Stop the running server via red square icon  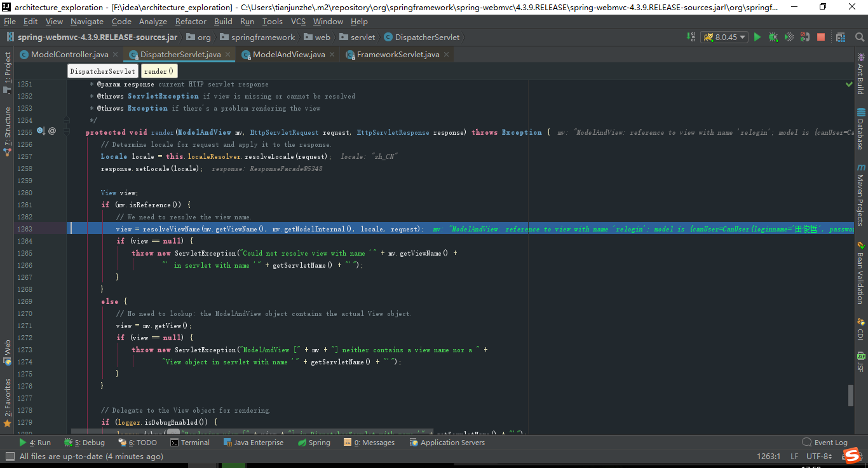click(821, 37)
